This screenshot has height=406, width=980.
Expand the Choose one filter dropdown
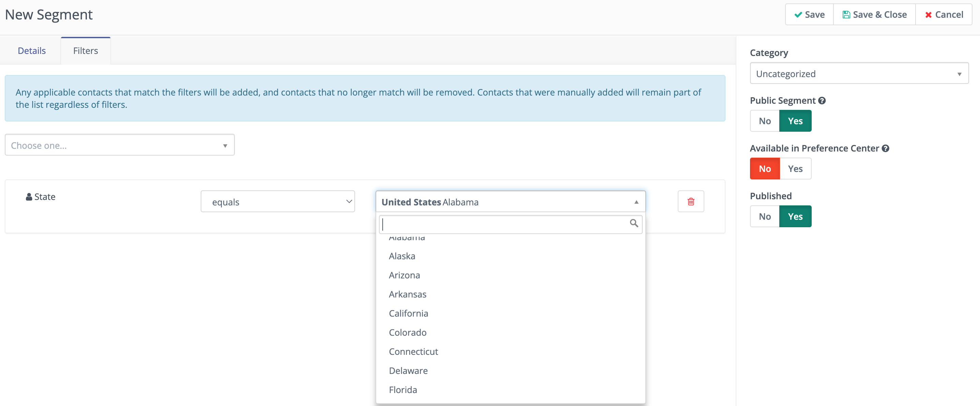point(120,145)
